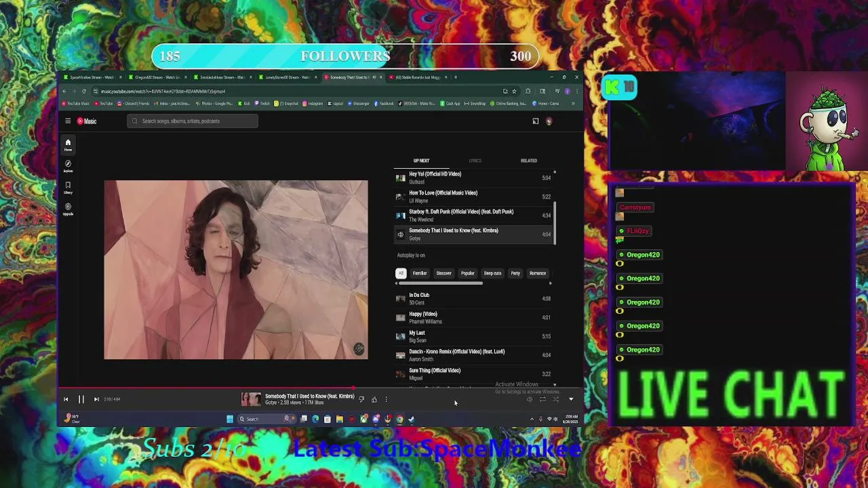Play My Last by Big Sean
Image resolution: width=868 pixels, height=488 pixels.
click(x=474, y=336)
